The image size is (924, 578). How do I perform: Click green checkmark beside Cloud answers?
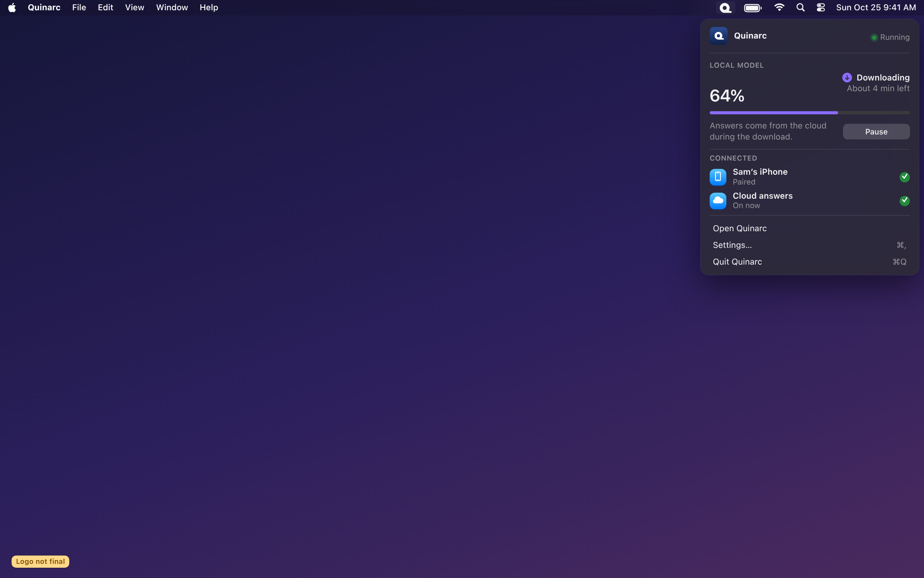904,201
